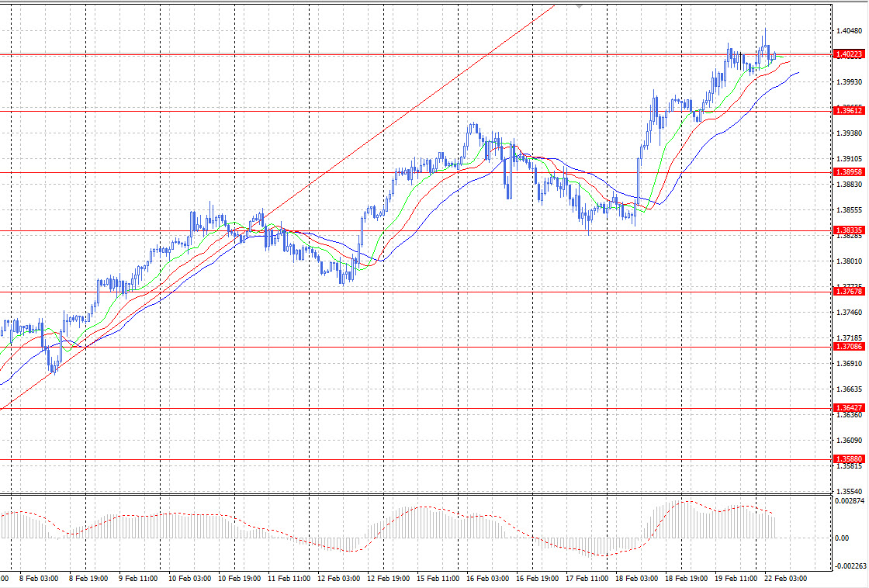Select the 10 Feb 03:00 time label
The image size is (869, 588).
189,579
